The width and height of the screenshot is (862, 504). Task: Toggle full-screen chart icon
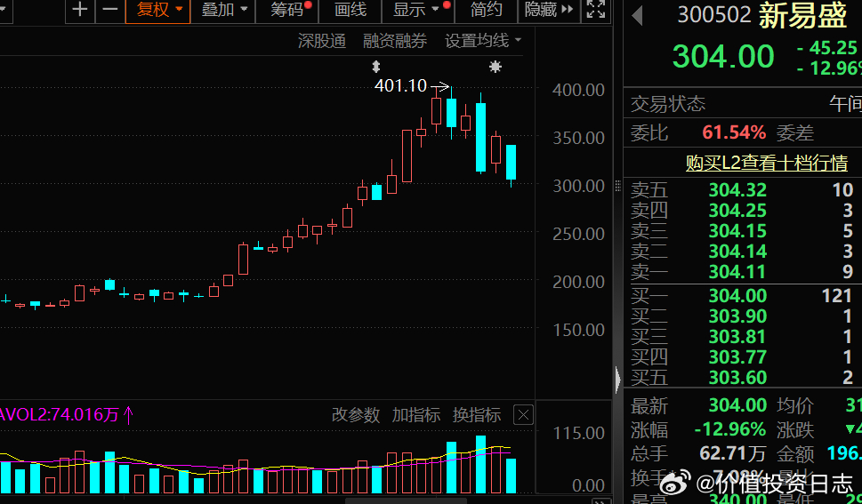(596, 10)
